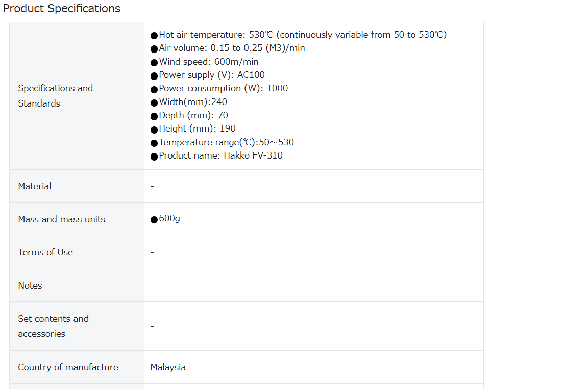588x389 pixels.
Task: Click the Product Specifications heading
Action: (61, 8)
